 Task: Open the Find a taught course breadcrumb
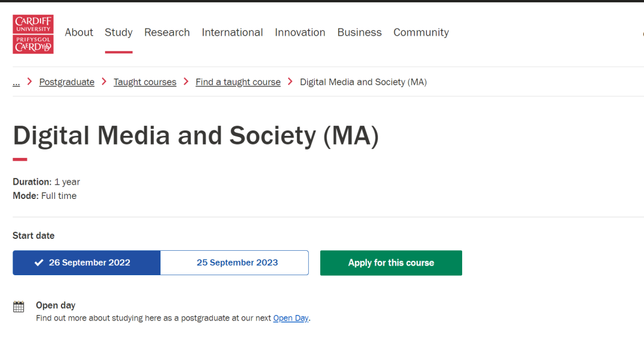click(x=238, y=82)
